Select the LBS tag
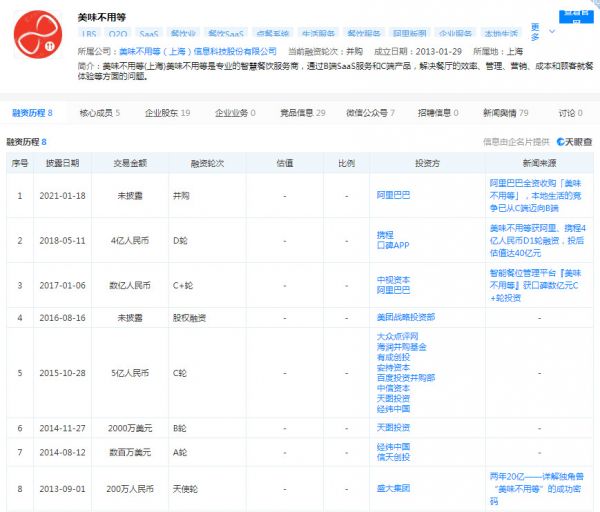This screenshot has width=600, height=512. (90, 33)
